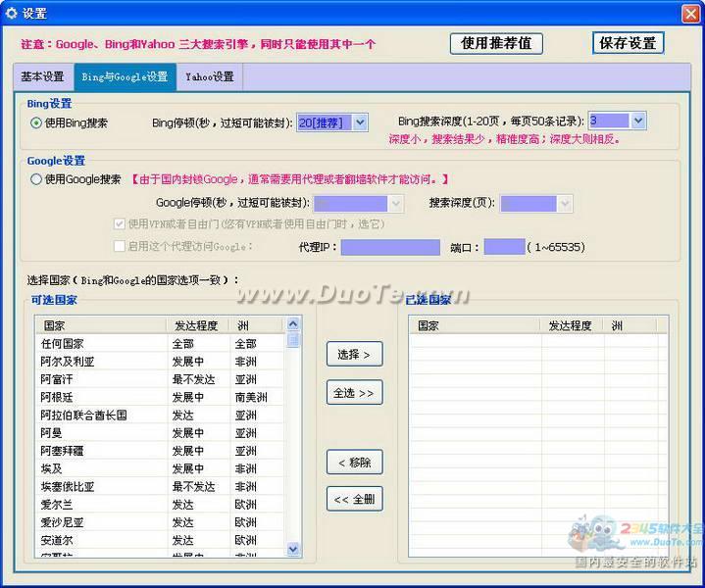Viewport: 705px width, 588px height.
Task: Sort available list by 发达程度 column header
Action: tap(198, 325)
